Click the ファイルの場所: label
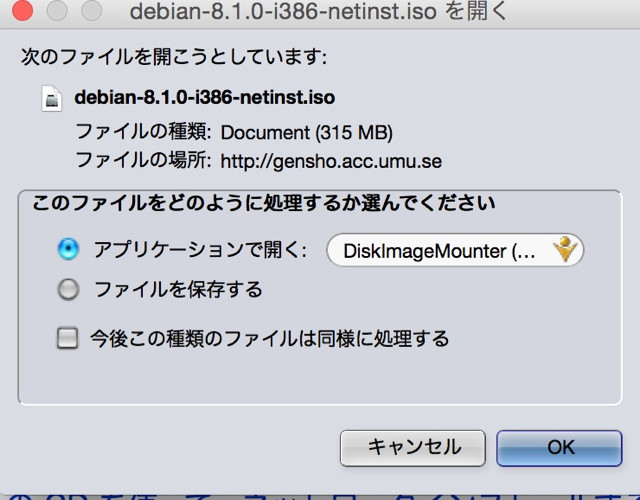640x500 pixels. (x=144, y=160)
